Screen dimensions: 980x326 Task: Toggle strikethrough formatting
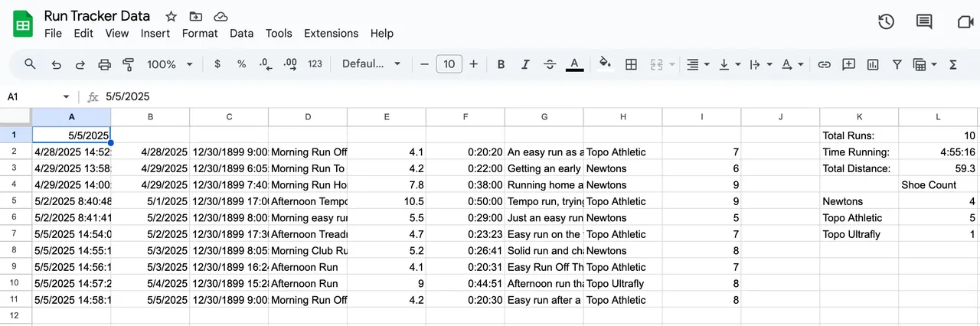click(x=550, y=64)
